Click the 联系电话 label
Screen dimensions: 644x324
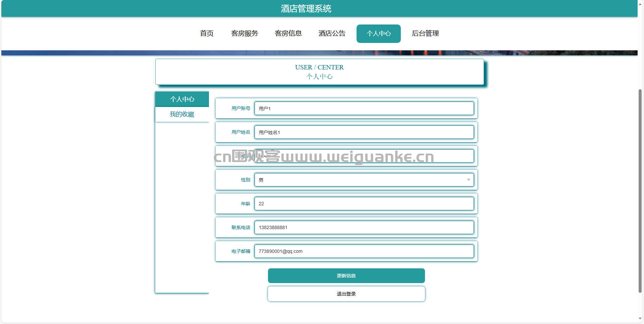[x=241, y=227]
